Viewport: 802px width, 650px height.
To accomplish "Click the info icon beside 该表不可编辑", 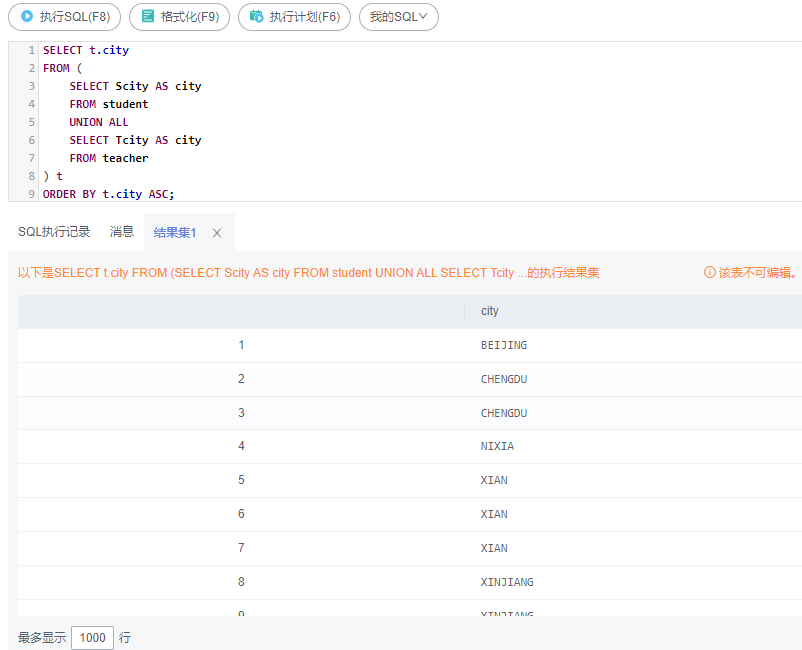I will click(709, 272).
